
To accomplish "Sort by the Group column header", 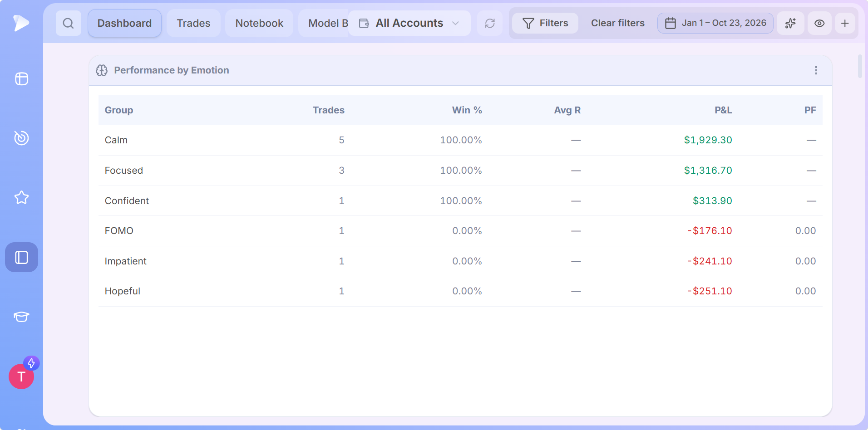I will [x=119, y=110].
